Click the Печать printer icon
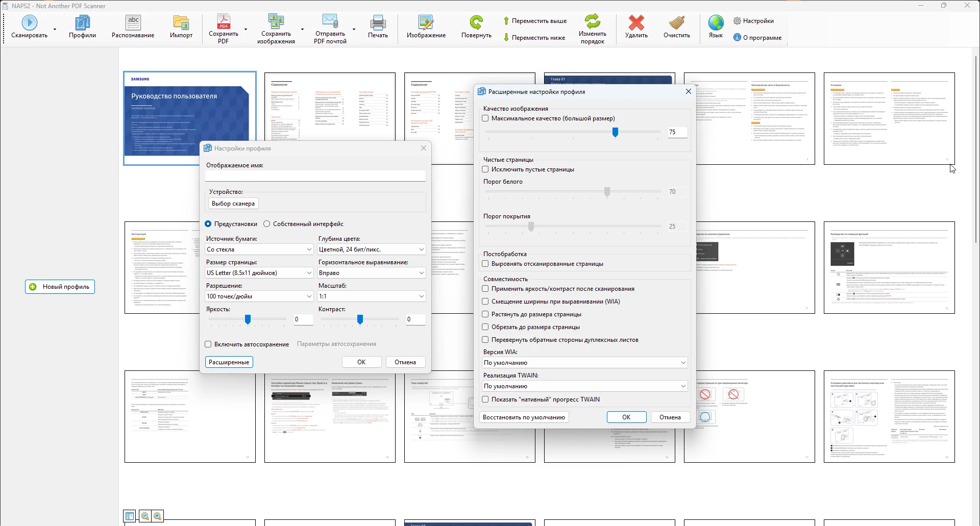 click(x=378, y=22)
